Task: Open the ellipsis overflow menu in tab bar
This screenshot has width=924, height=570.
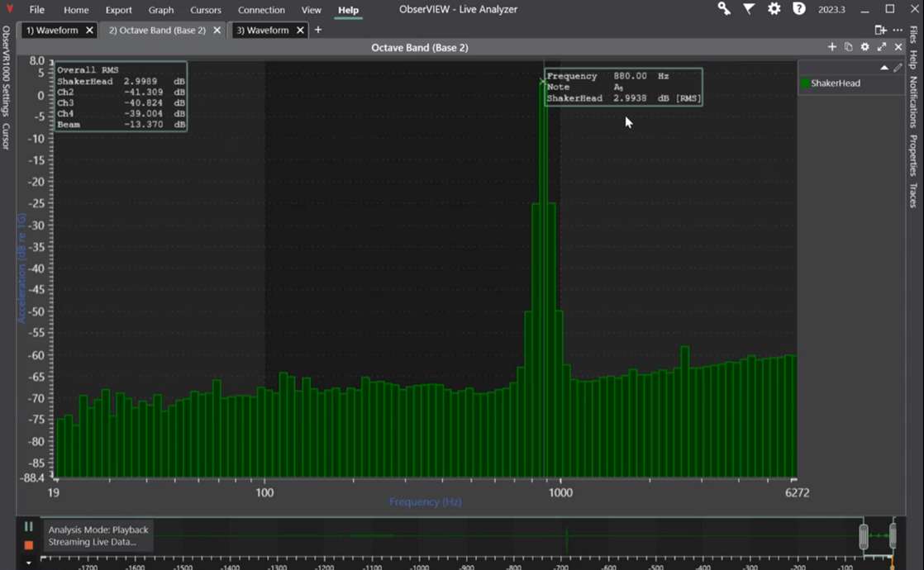Action: (x=898, y=29)
